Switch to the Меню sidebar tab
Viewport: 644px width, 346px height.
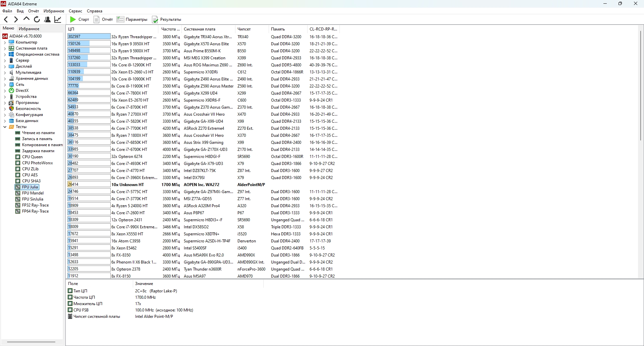8,28
